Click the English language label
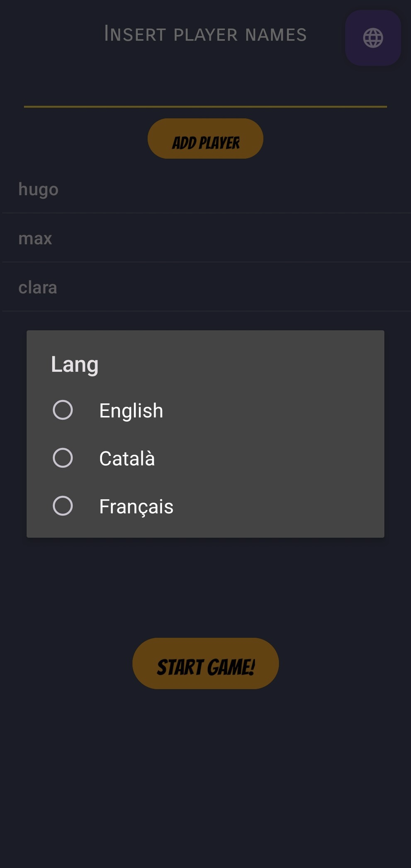Image resolution: width=411 pixels, height=868 pixels. (x=131, y=411)
